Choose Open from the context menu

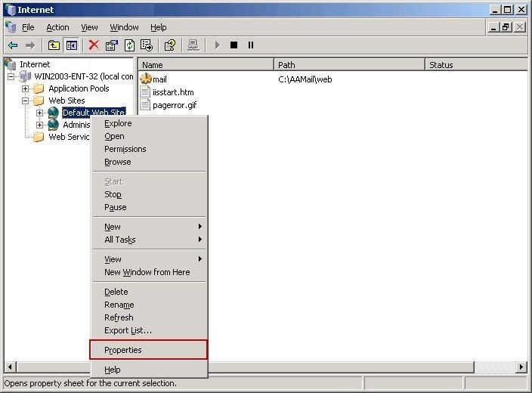150,137
